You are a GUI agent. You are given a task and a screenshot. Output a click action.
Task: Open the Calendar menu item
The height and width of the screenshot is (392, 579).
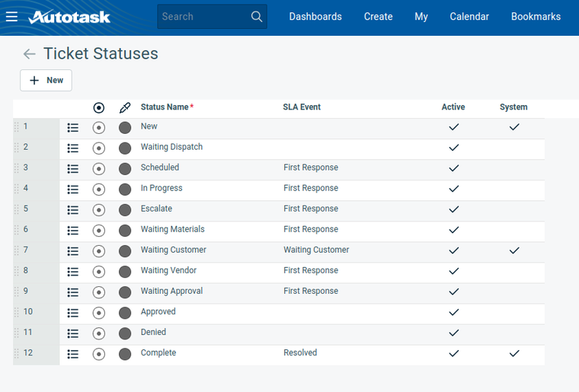[469, 17]
